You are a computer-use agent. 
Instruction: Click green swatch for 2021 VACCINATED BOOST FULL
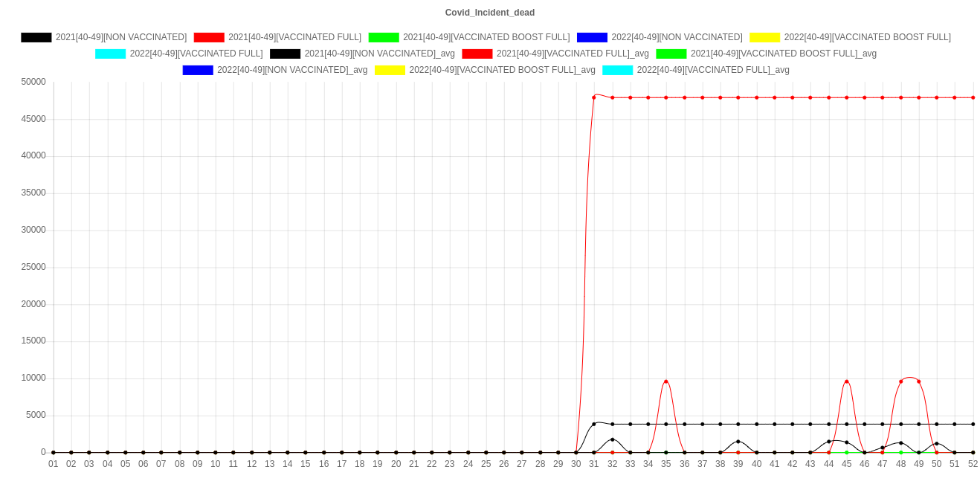click(x=383, y=37)
